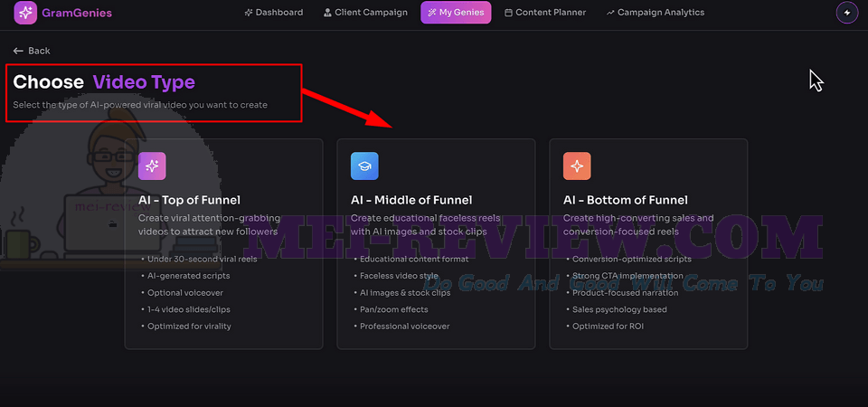Viewport: 868px width, 407px height.
Task: Choose the AI - Middle of Funnel card title
Action: [x=411, y=200]
